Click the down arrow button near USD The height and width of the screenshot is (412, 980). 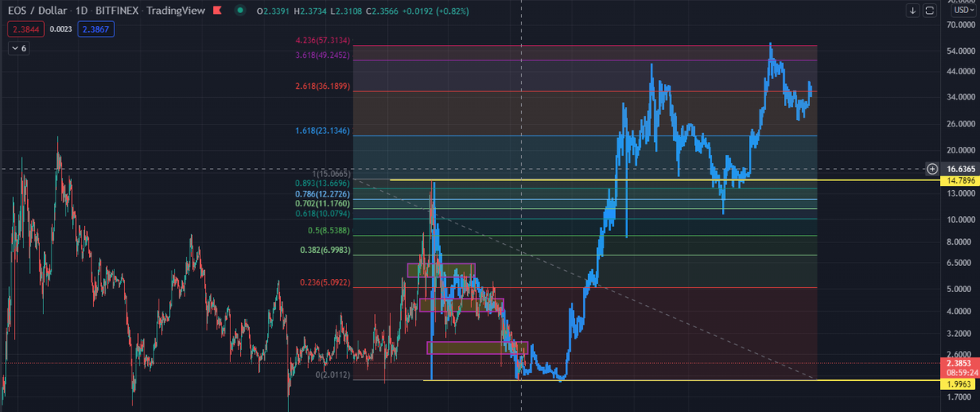[912, 11]
